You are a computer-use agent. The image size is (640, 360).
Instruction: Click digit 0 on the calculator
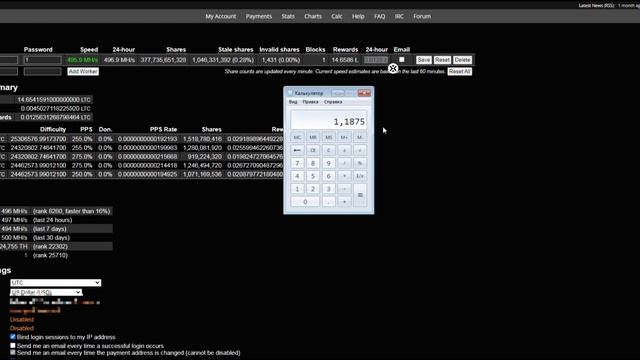point(305,202)
